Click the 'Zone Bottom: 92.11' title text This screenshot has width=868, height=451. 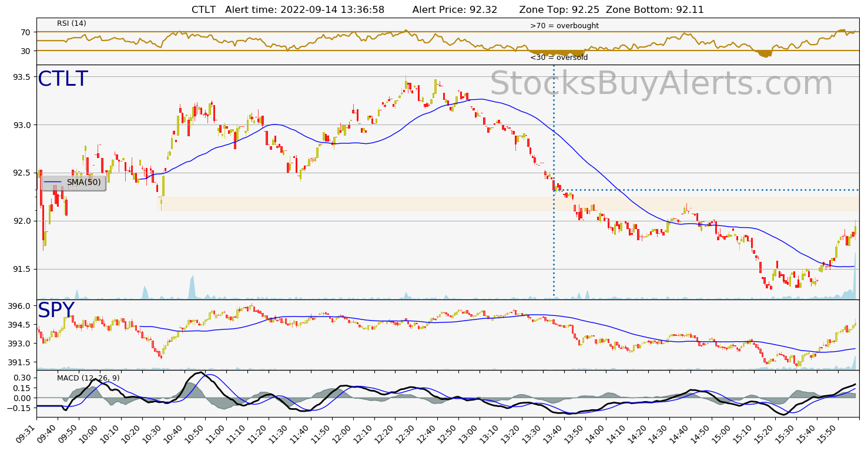[x=655, y=9]
